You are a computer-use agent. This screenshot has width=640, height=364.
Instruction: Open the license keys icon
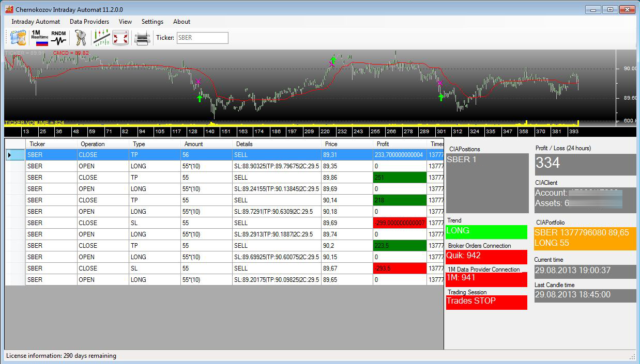pos(80,38)
